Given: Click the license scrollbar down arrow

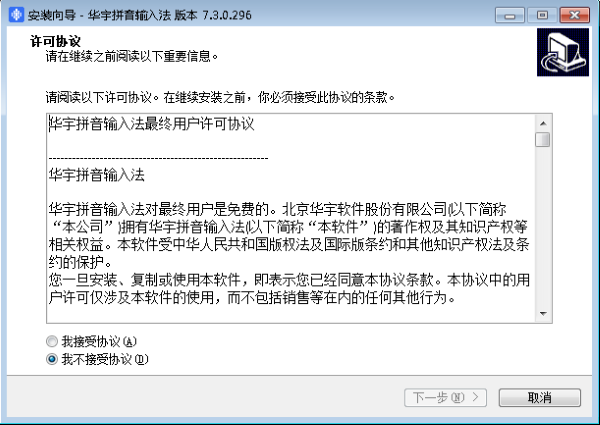Looking at the screenshot, I should click(543, 314).
